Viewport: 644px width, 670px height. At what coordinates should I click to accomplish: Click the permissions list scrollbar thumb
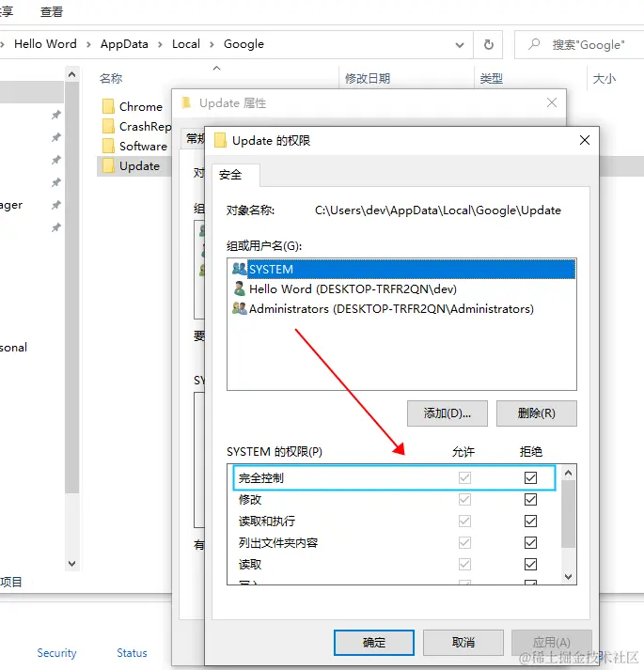[x=568, y=514]
